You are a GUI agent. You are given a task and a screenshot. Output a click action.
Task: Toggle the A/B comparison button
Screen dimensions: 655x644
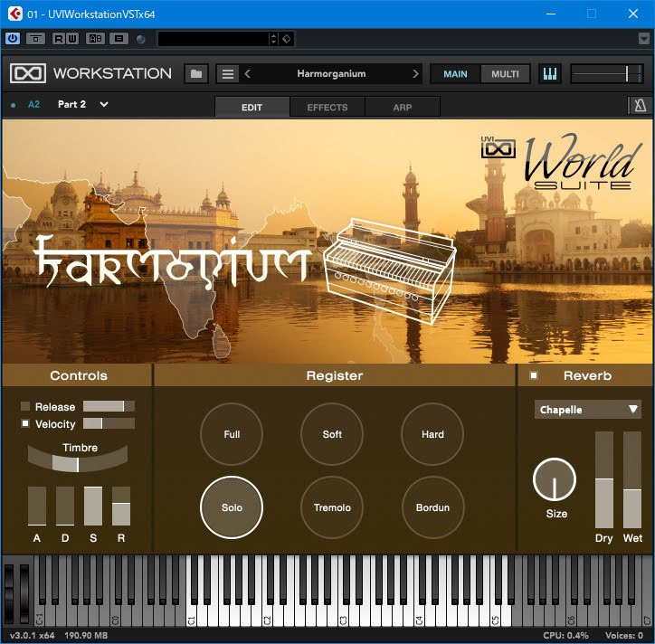tap(95, 39)
